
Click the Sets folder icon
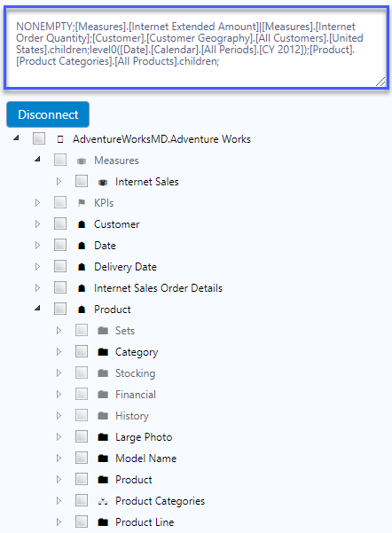point(103,331)
